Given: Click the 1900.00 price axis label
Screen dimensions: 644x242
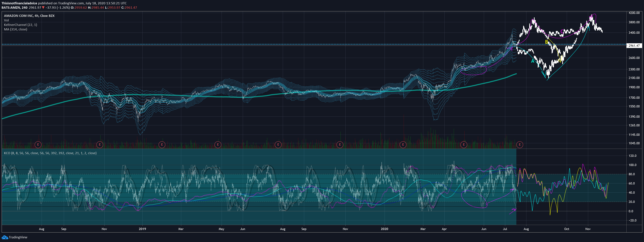Looking at the screenshot, I should pyautogui.click(x=634, y=87).
